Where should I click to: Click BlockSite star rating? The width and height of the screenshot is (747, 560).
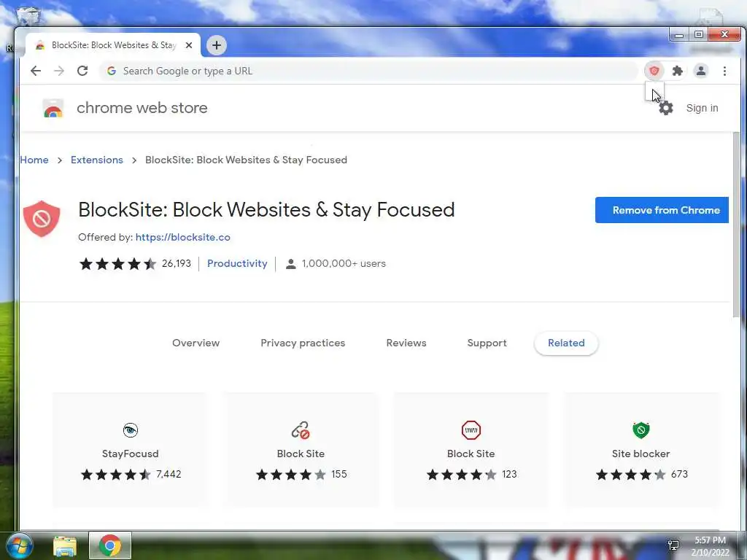point(117,264)
